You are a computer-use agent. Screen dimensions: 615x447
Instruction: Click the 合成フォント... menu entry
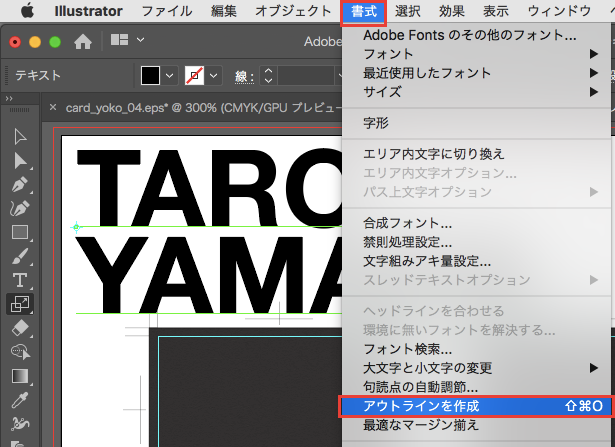point(407,223)
